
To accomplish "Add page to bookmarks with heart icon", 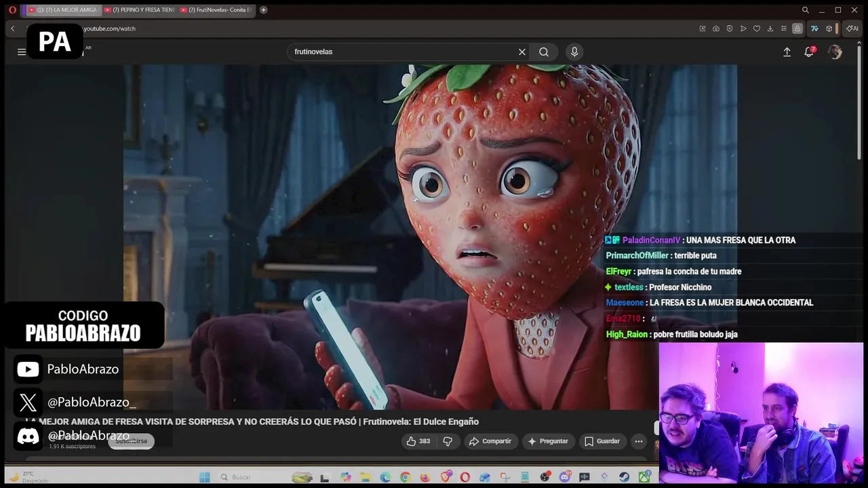I will pyautogui.click(x=757, y=28).
